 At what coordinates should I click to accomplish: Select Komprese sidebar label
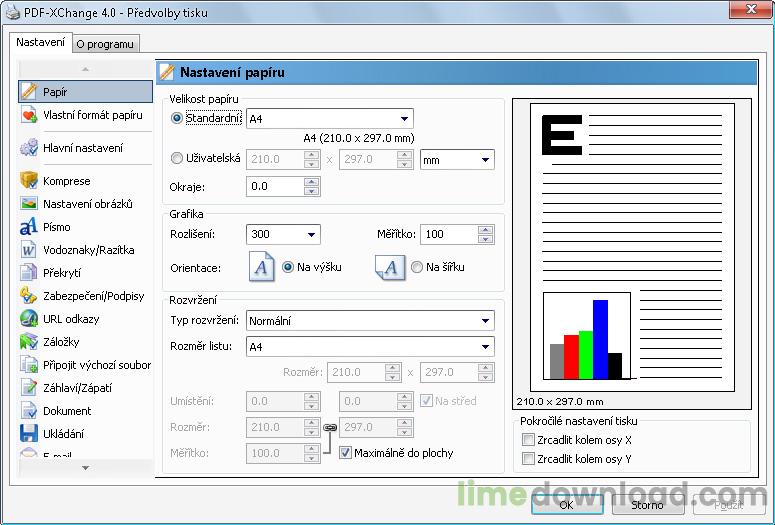(67, 181)
